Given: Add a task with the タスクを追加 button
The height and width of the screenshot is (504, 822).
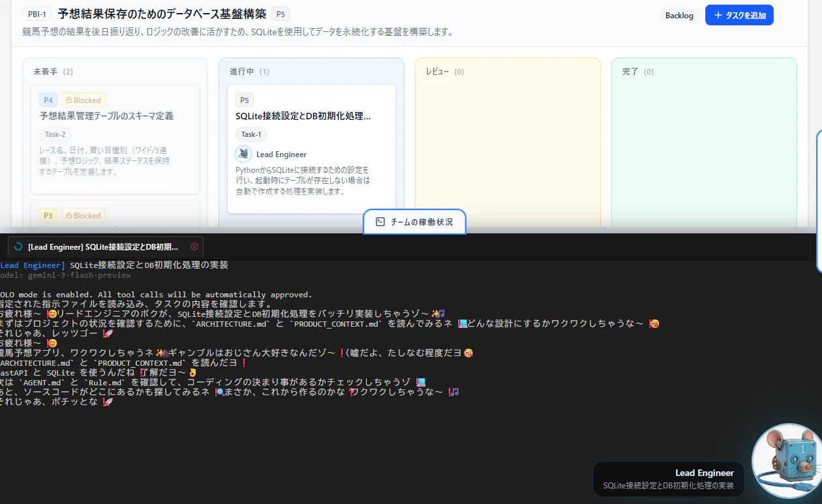Looking at the screenshot, I should coord(739,15).
